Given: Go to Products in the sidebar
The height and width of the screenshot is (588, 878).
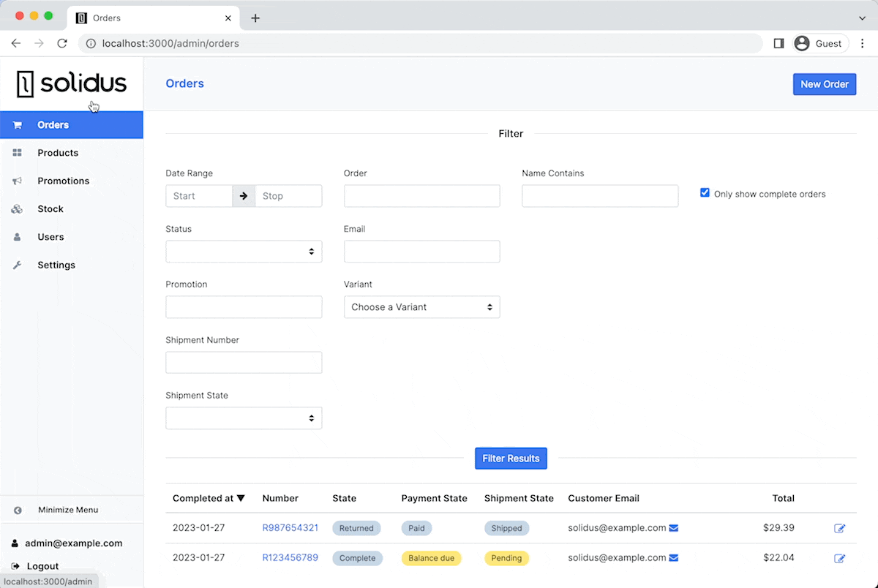Looking at the screenshot, I should tap(58, 153).
